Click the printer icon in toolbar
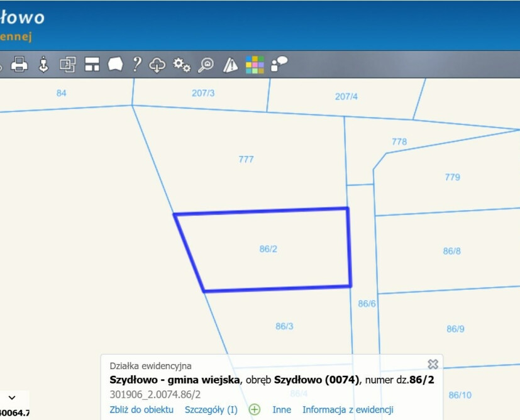 point(19,64)
